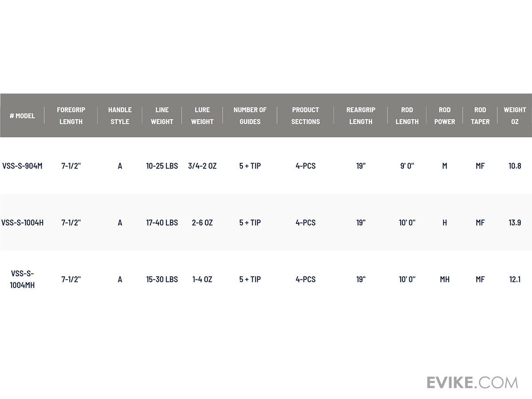Screen dimensions: 532x399
Task: Select the WEIGHT OZ column header
Action: click(x=515, y=116)
